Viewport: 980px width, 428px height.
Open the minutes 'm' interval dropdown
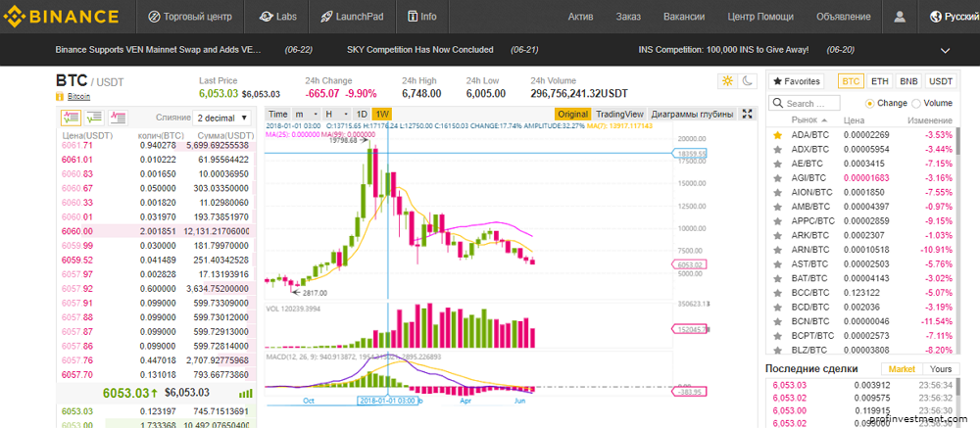click(306, 114)
